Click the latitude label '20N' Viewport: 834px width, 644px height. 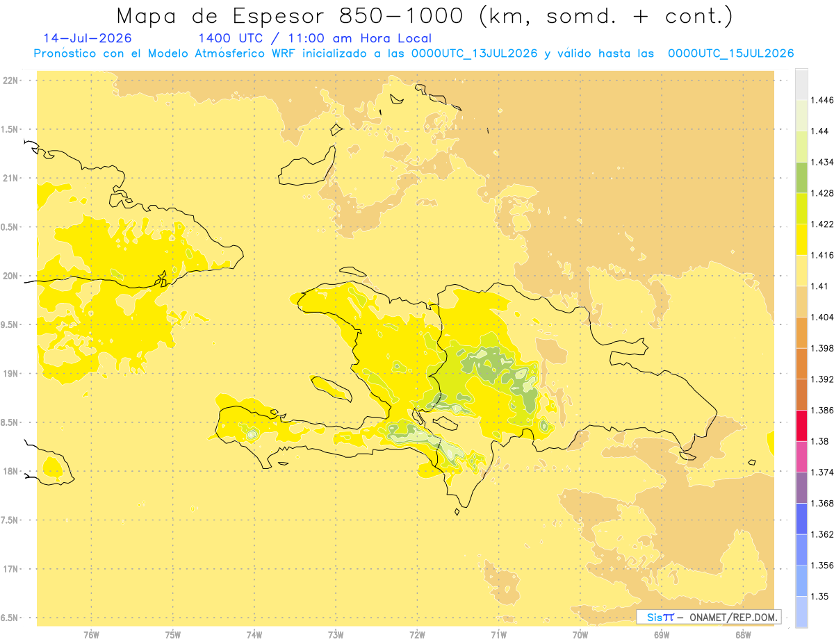10,276
